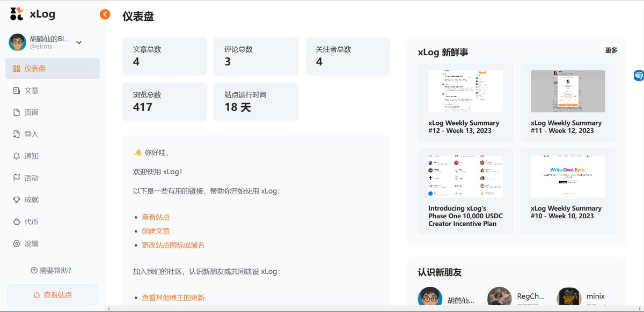Click the 站点运行时间 18 天 card
The image size is (644, 312).
pos(256,102)
